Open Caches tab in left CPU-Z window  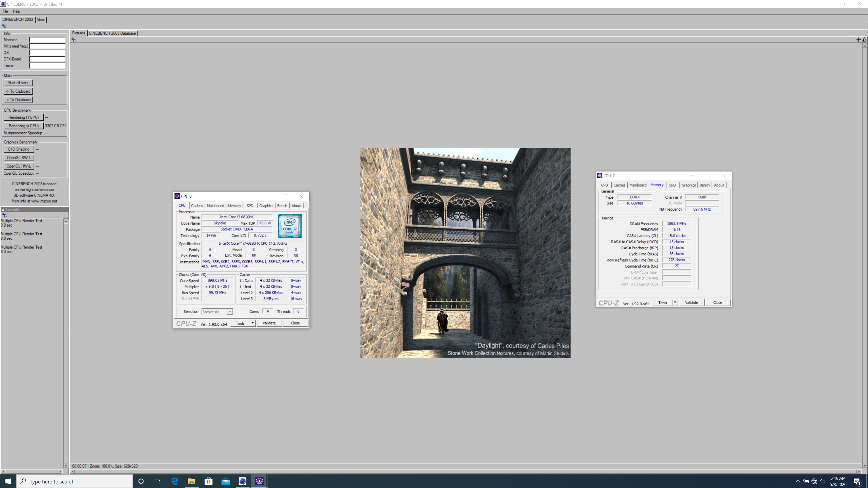[197, 206]
